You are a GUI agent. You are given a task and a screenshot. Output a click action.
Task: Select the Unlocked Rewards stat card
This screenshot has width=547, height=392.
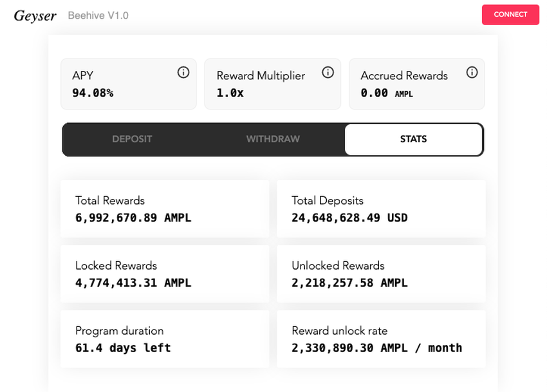tap(382, 274)
